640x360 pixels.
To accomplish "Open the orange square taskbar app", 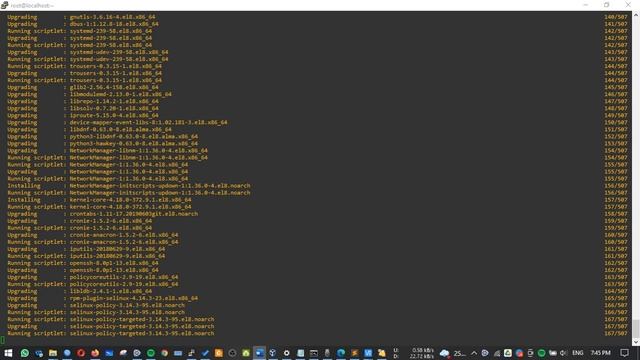I will [219, 353].
